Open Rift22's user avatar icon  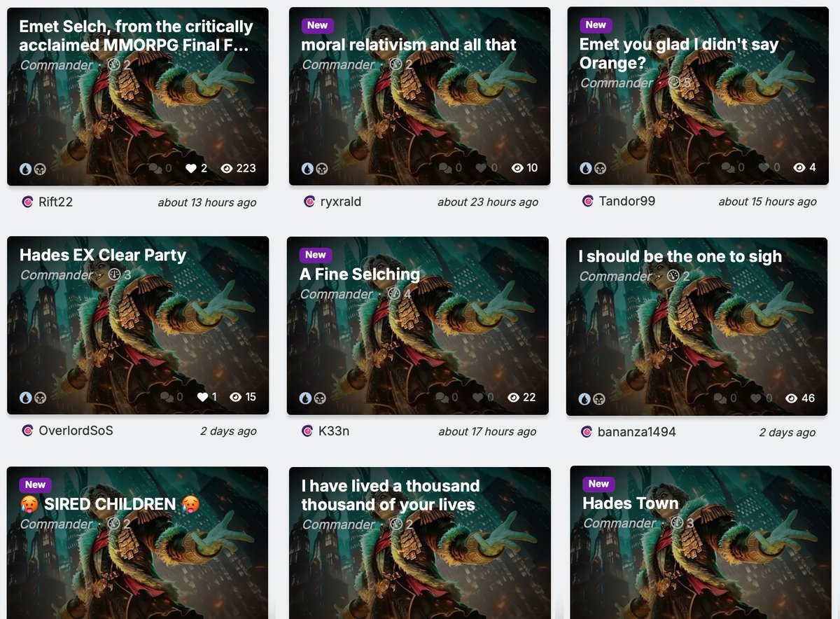tap(27, 202)
